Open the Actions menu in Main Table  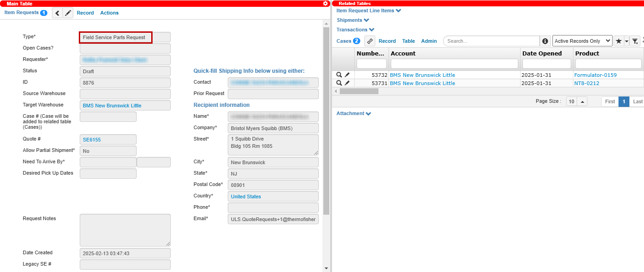point(109,13)
